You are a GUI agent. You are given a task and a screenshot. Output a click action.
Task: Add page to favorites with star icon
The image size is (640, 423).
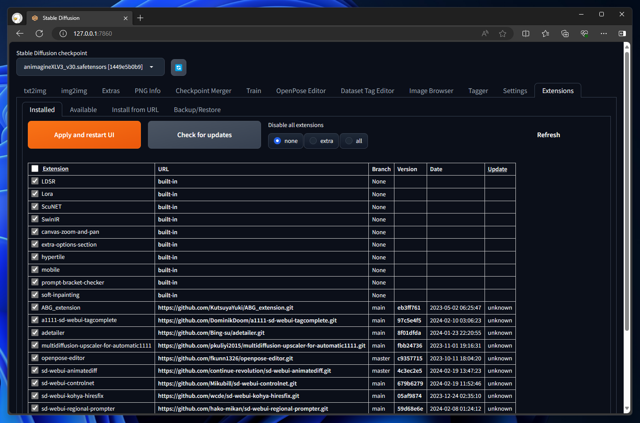pyautogui.click(x=502, y=33)
